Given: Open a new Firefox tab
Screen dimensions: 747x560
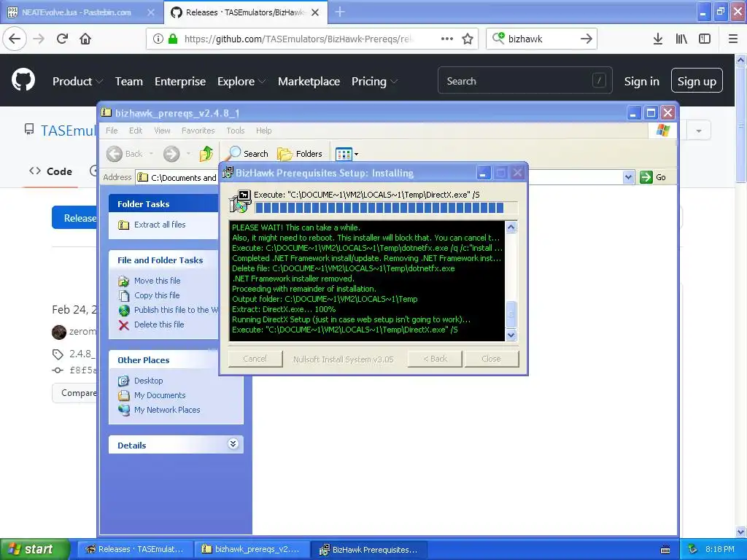Looking at the screenshot, I should 340,12.
